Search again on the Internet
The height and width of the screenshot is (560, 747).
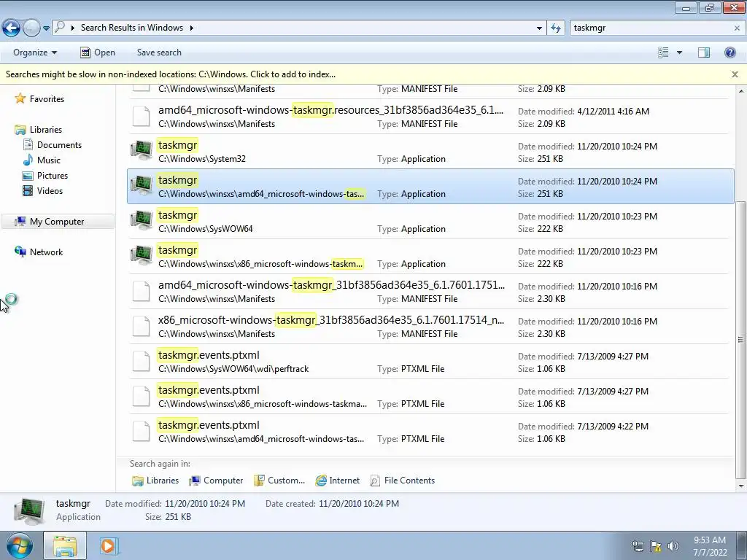(x=337, y=481)
